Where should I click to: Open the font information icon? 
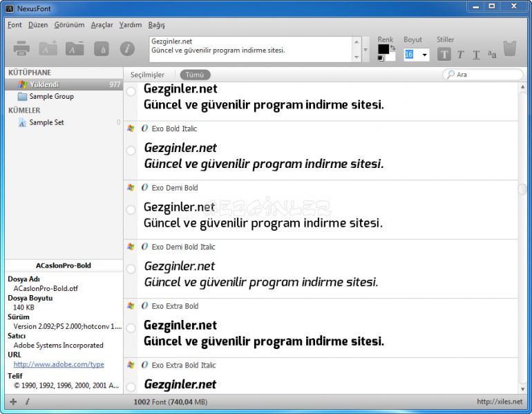127,49
